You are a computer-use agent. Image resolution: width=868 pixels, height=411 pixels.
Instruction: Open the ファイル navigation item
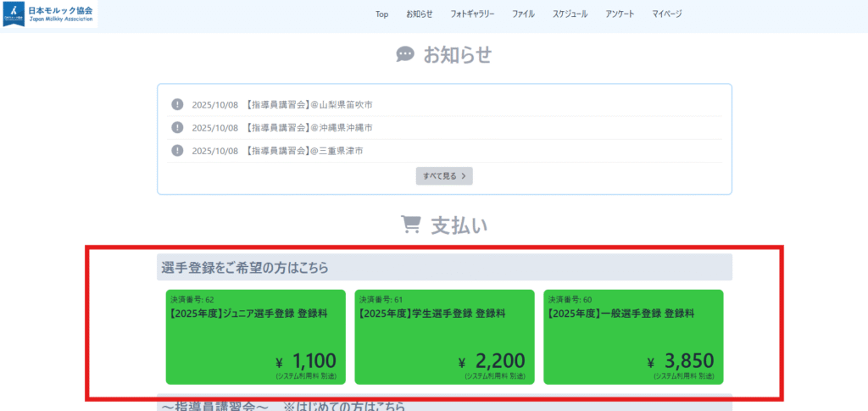click(523, 14)
